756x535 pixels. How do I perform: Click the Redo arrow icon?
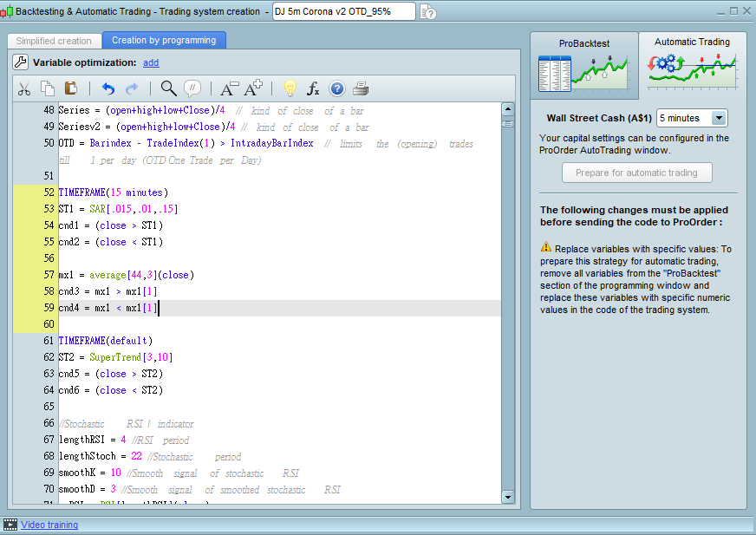tap(132, 88)
